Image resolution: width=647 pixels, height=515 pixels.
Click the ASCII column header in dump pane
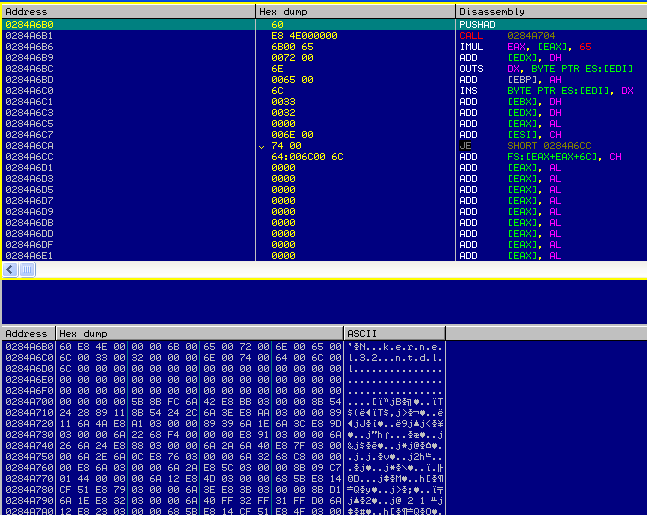(x=359, y=333)
